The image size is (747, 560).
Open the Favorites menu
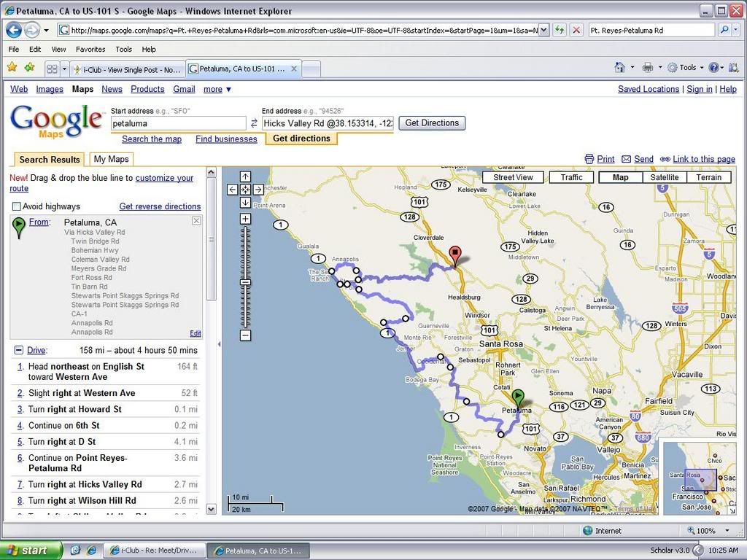[x=90, y=49]
